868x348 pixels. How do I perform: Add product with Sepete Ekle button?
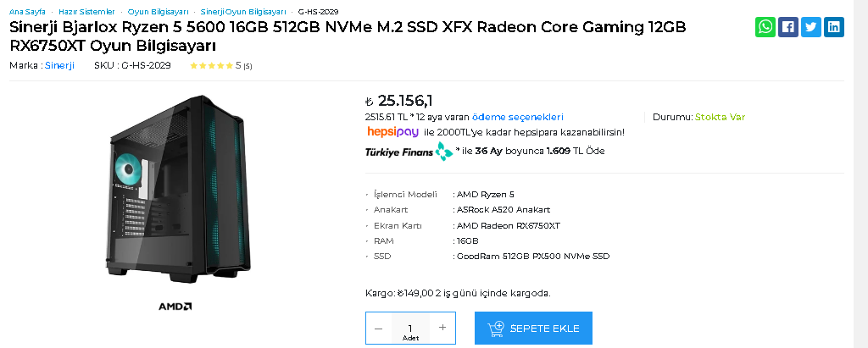tap(533, 329)
